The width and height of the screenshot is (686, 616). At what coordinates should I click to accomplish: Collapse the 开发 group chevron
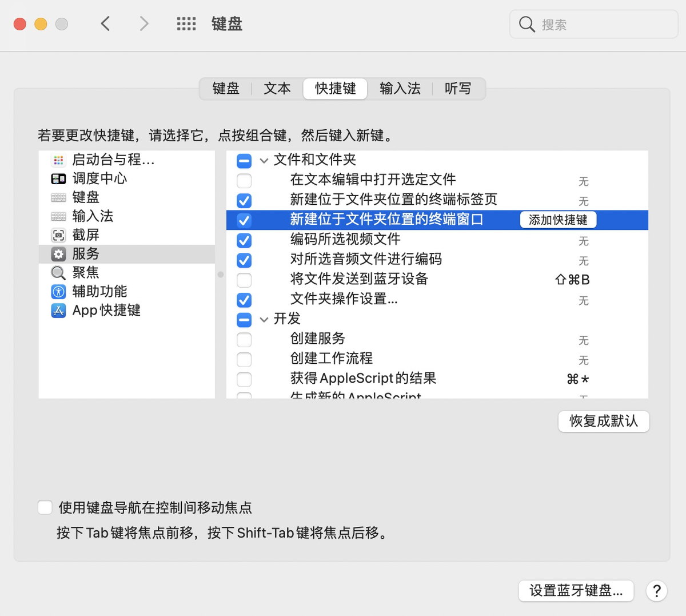pyautogui.click(x=264, y=320)
